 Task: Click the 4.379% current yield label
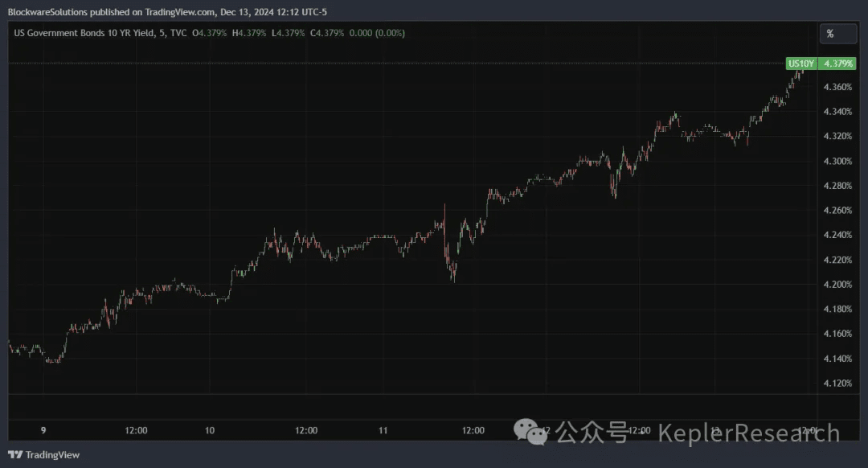click(837, 64)
